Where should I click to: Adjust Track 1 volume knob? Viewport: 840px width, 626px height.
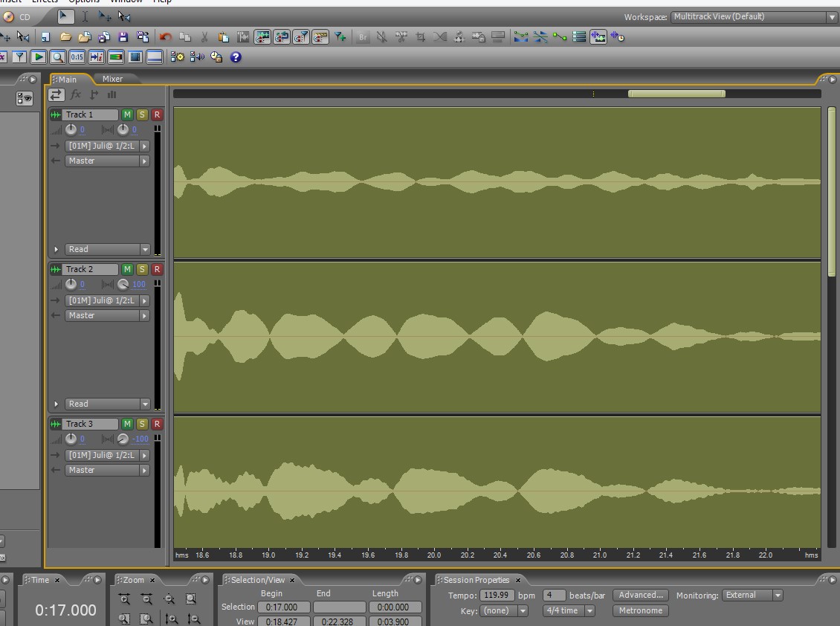pyautogui.click(x=71, y=129)
